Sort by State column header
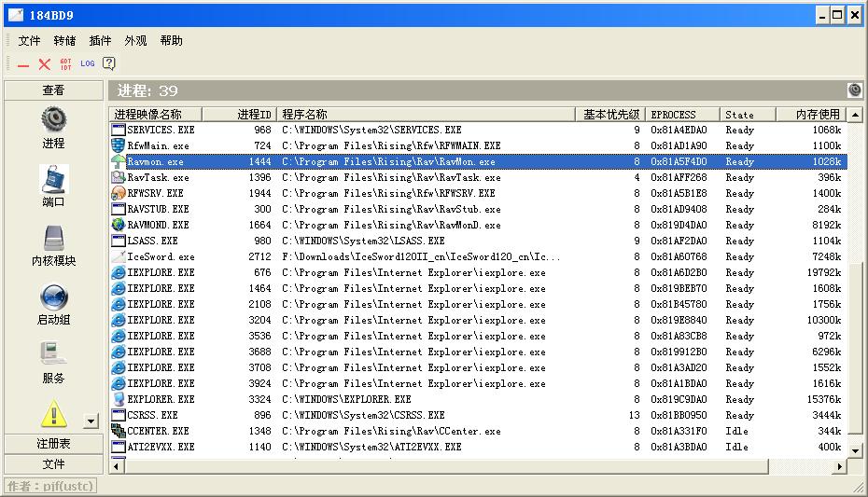 point(748,115)
